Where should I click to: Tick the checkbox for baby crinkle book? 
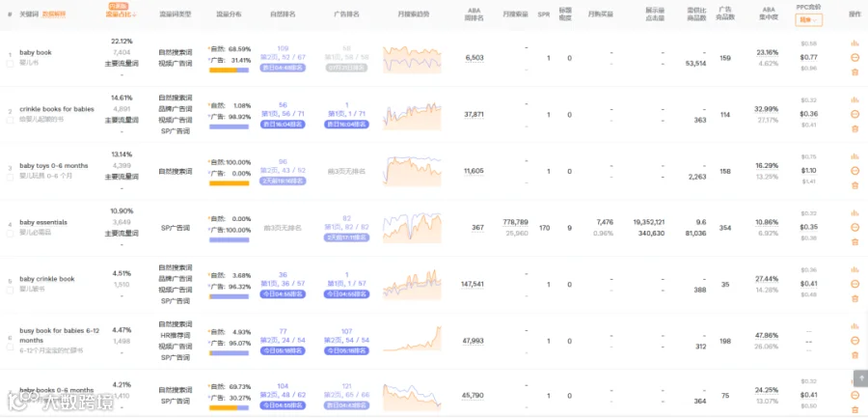pyautogui.click(x=10, y=290)
